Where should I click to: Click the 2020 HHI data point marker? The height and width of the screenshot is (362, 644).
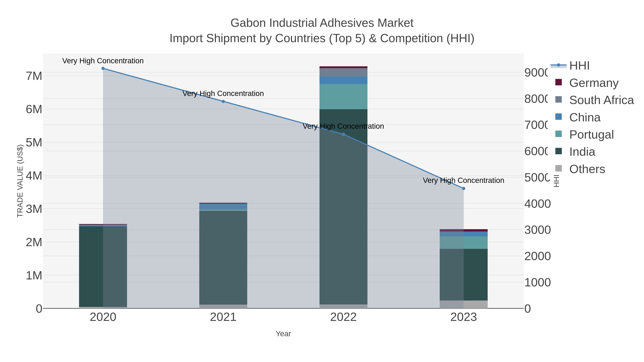(103, 68)
